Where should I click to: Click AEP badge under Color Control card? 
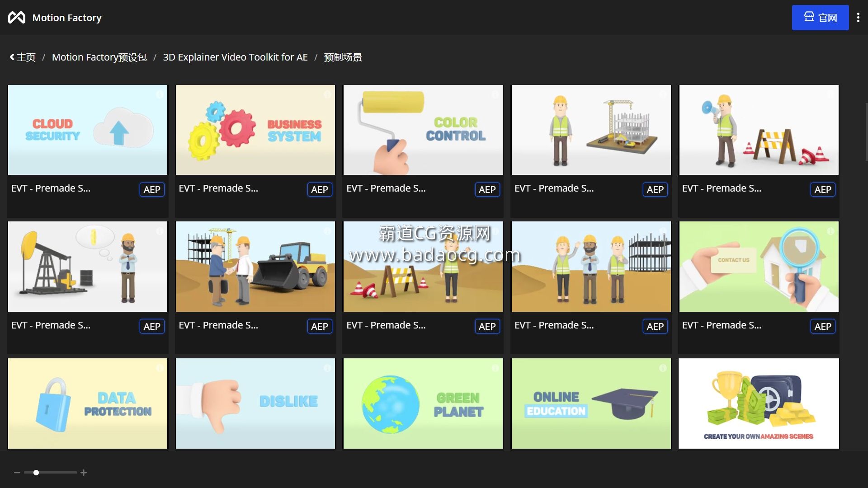pos(487,189)
